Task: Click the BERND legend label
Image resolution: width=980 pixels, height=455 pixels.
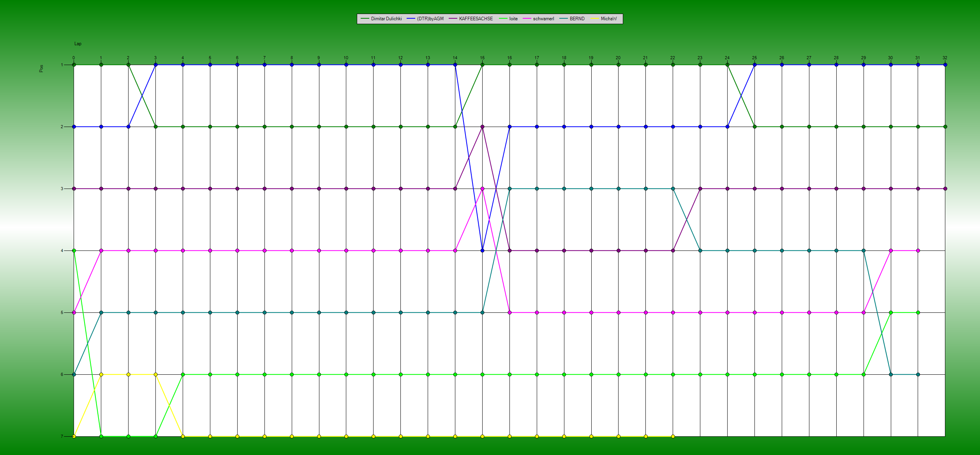Action: (577, 19)
